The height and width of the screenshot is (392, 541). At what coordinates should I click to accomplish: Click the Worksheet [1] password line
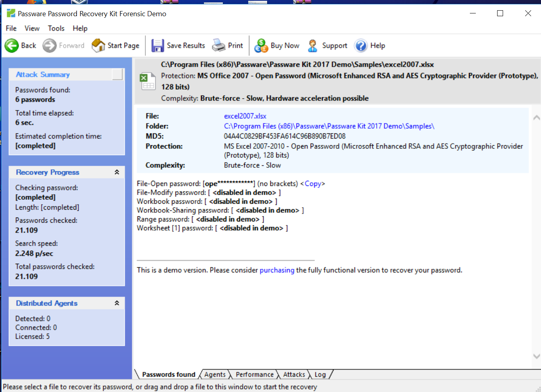pyautogui.click(x=212, y=228)
